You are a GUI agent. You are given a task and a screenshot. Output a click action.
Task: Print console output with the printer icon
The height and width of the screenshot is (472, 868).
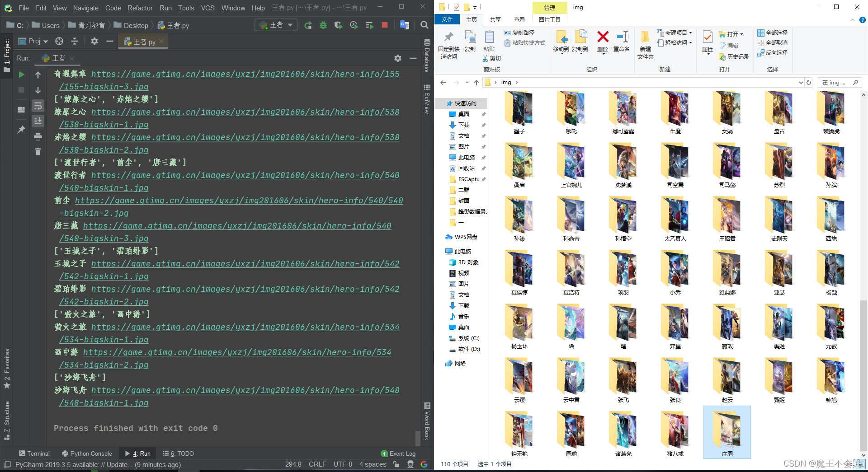pyautogui.click(x=38, y=136)
